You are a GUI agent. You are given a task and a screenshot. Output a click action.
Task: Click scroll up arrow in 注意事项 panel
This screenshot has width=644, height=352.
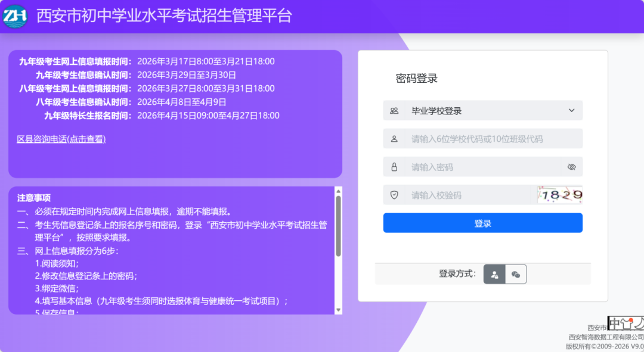coord(338,191)
